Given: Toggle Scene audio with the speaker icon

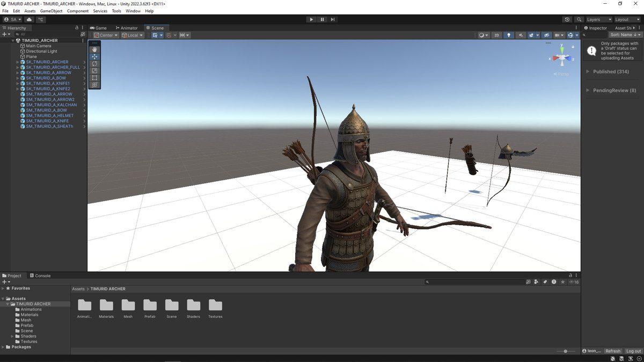Looking at the screenshot, I should 521,35.
